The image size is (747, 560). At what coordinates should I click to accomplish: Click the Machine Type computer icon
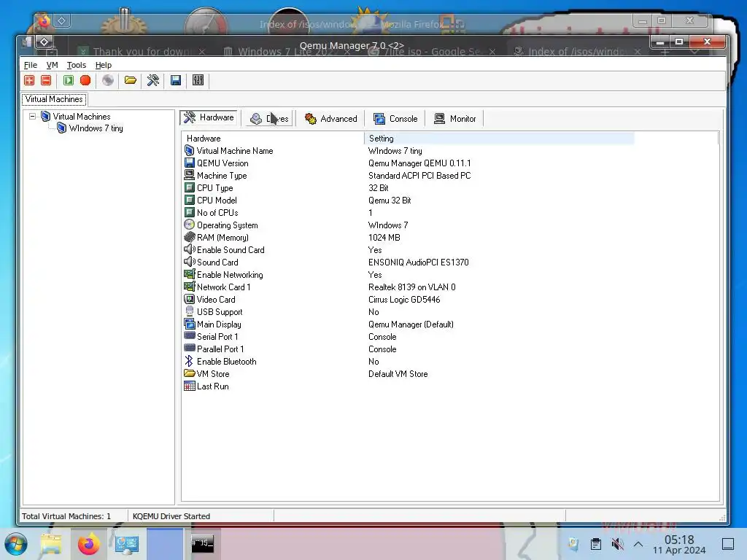coord(189,175)
